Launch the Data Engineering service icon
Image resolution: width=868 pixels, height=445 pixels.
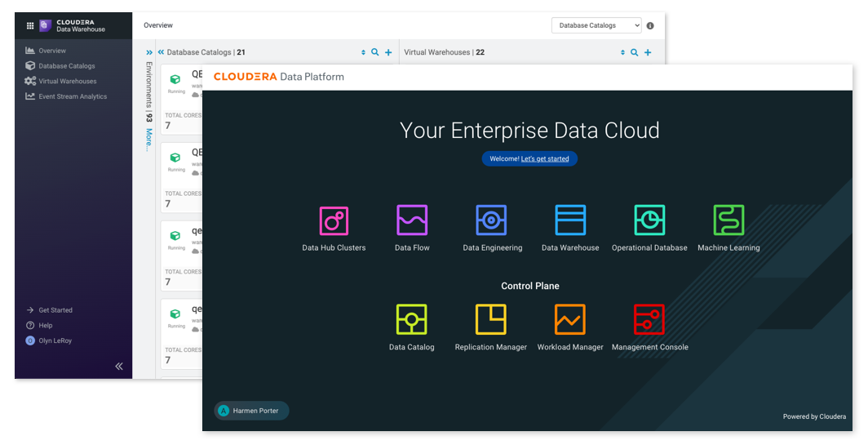491,220
